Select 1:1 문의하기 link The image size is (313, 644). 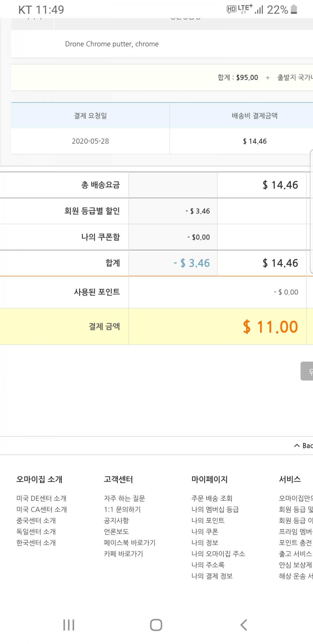click(x=122, y=509)
